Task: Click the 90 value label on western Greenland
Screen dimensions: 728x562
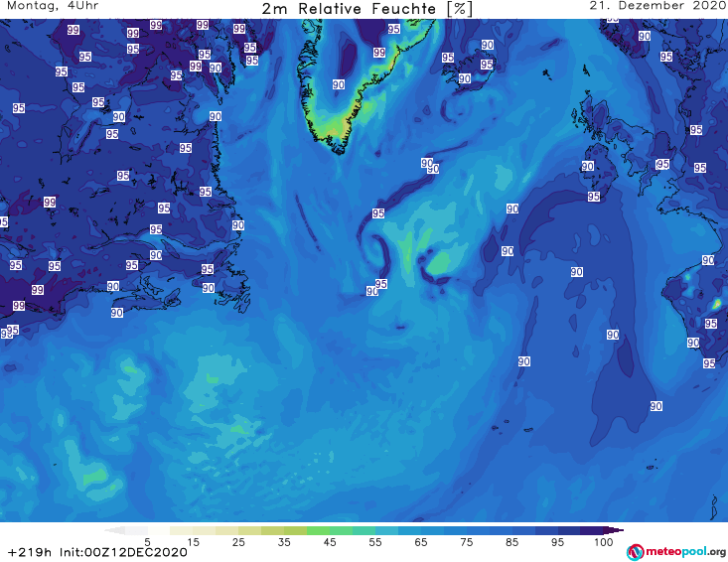Action: (339, 84)
